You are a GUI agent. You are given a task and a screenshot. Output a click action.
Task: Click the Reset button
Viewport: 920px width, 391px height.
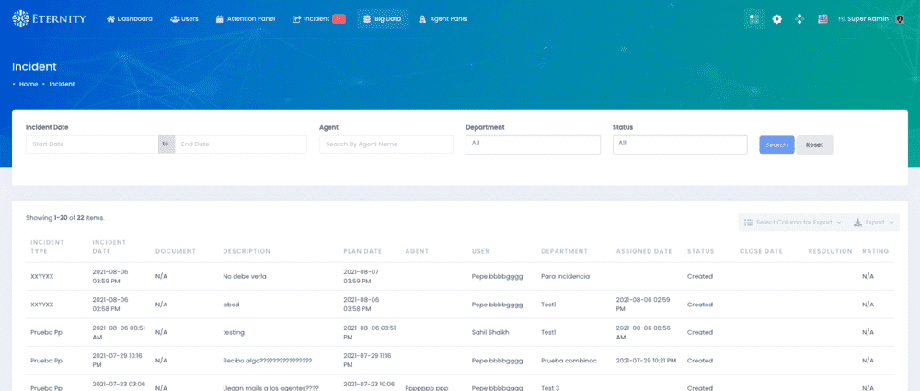click(x=814, y=145)
